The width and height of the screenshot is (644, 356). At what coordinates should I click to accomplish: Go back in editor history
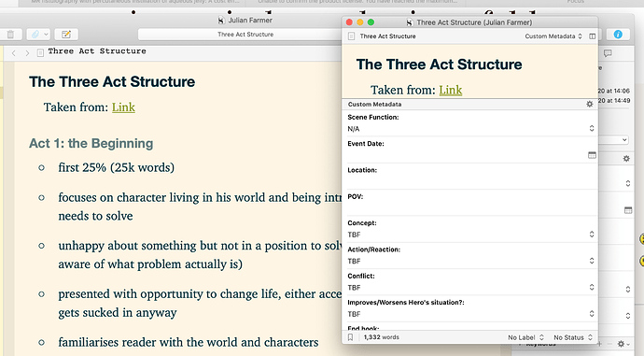tap(14, 53)
